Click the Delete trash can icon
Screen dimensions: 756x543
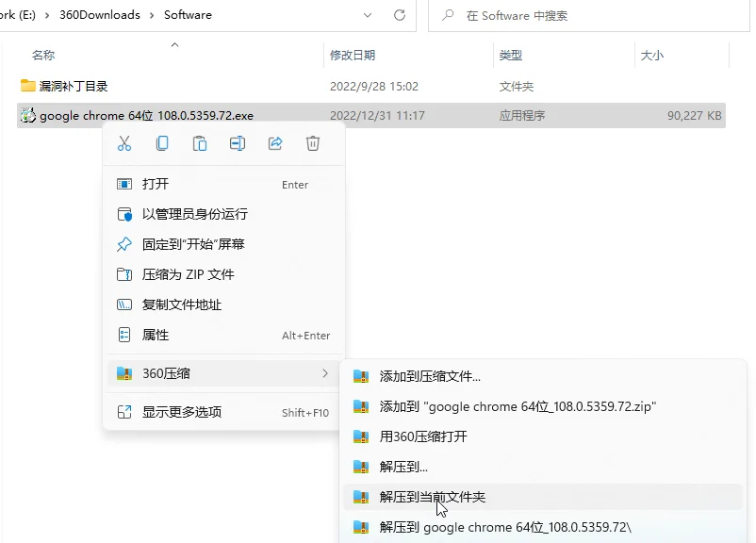[x=312, y=143]
